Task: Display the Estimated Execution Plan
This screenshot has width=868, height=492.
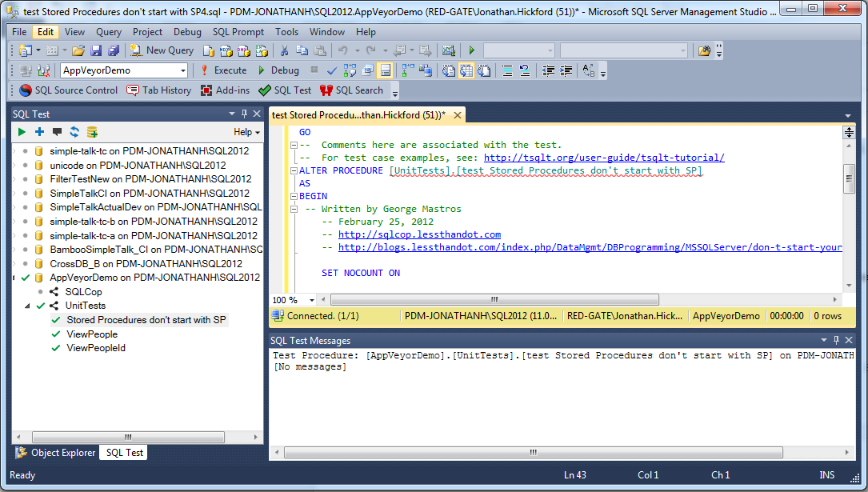Action: pos(350,70)
